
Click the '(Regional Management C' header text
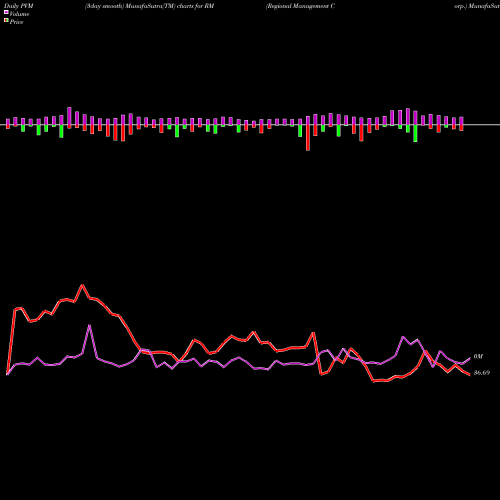[300, 6]
